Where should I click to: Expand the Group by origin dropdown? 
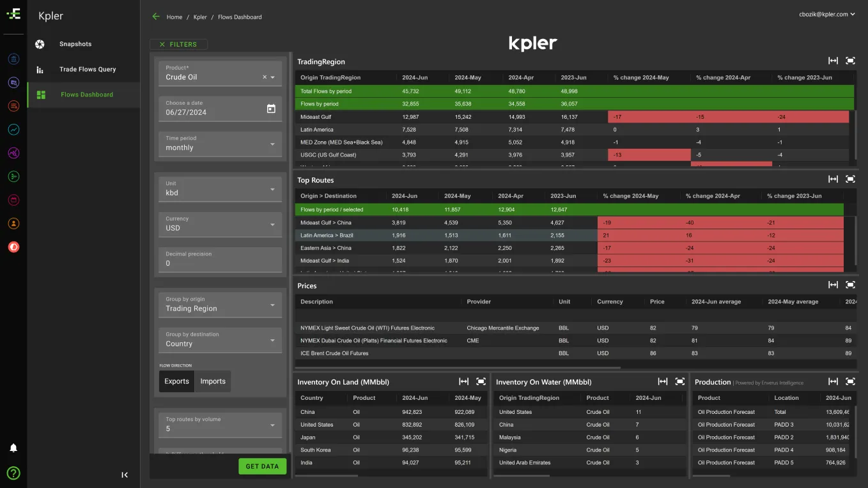(x=220, y=305)
